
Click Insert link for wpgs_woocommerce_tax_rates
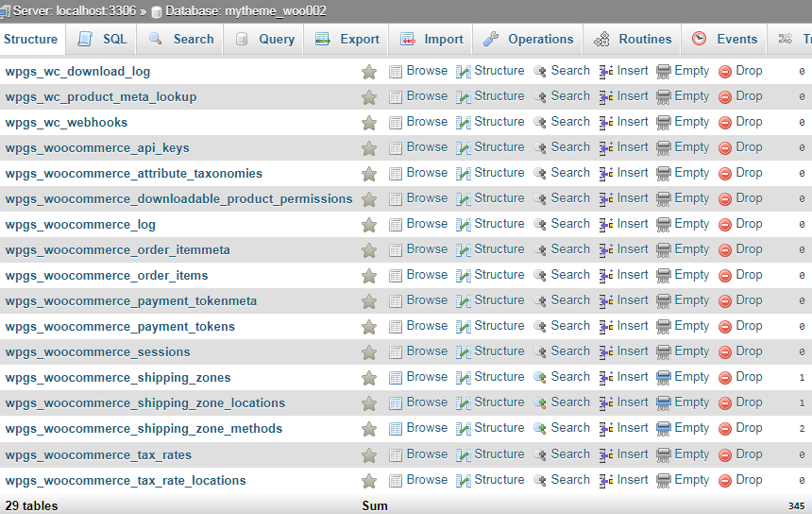(x=633, y=454)
